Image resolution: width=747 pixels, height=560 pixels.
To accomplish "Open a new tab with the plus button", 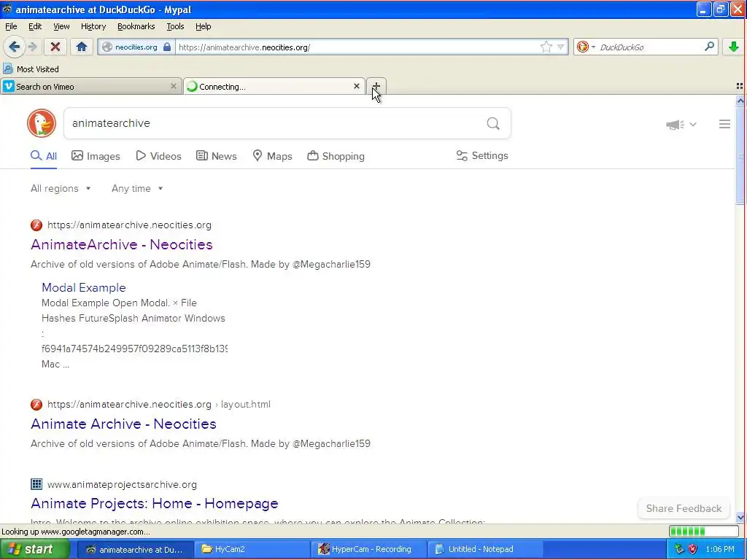I will click(x=376, y=86).
